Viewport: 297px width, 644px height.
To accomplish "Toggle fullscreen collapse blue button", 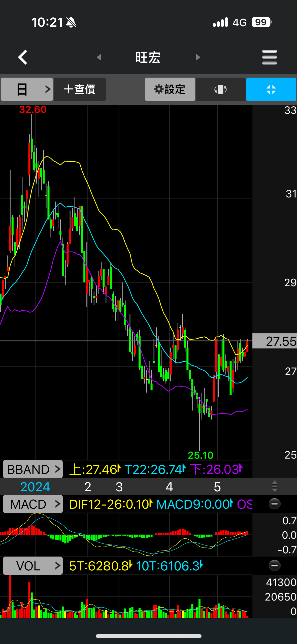I will coord(271,89).
